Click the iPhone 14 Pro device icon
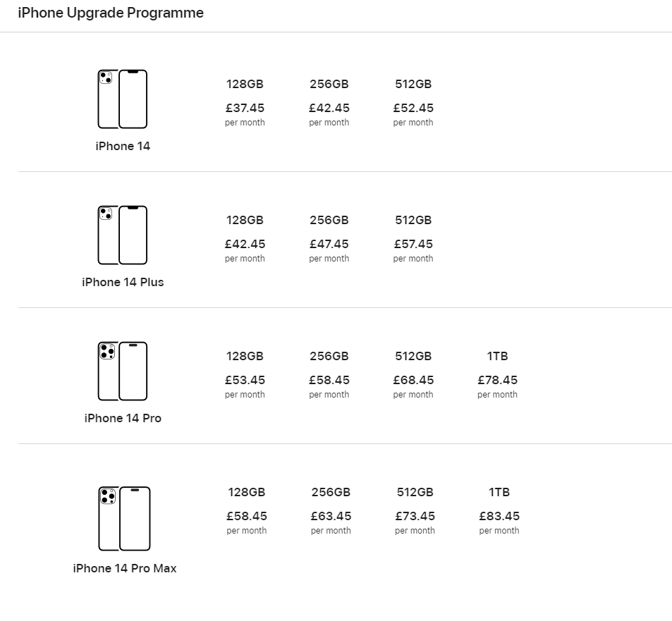 pyautogui.click(x=123, y=371)
